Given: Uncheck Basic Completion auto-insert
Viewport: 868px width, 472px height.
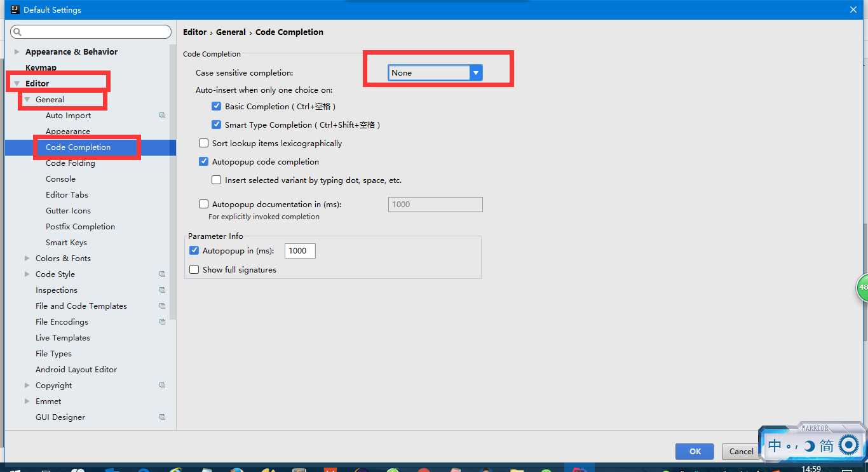Looking at the screenshot, I should point(216,107).
